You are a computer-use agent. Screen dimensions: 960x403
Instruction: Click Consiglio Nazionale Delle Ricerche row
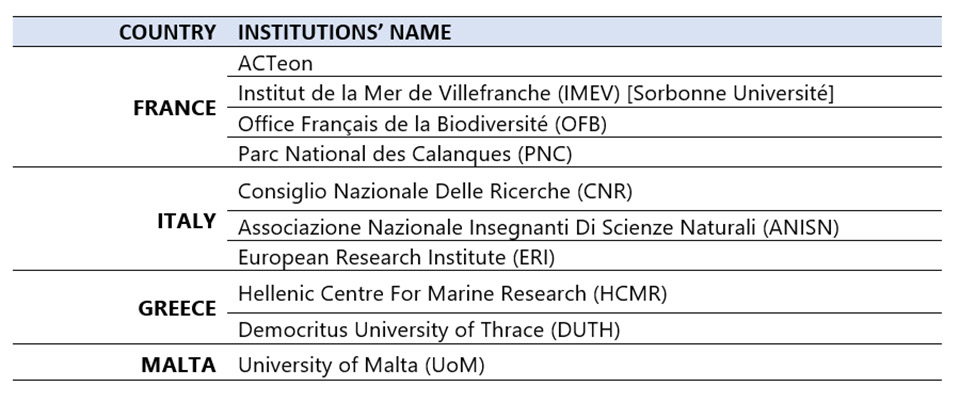(x=584, y=189)
